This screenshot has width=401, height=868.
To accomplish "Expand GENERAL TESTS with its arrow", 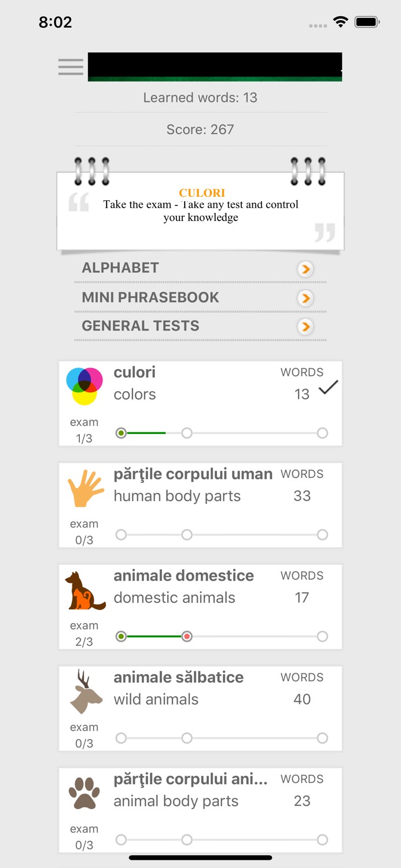I will pyautogui.click(x=306, y=326).
